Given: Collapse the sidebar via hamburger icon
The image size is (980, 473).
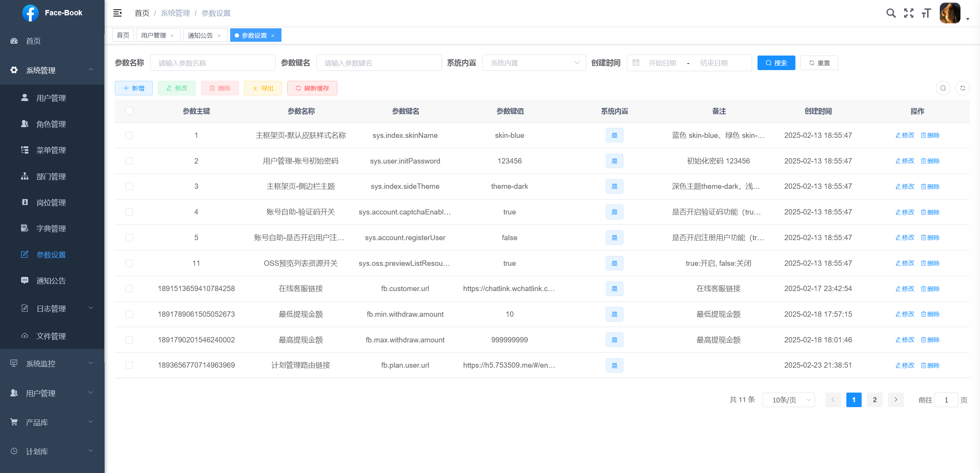Looking at the screenshot, I should tap(118, 13).
